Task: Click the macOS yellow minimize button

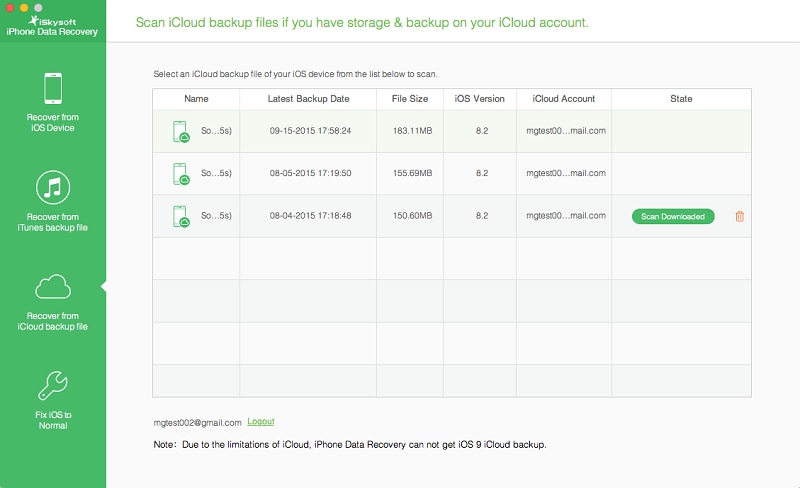Action: [x=23, y=8]
